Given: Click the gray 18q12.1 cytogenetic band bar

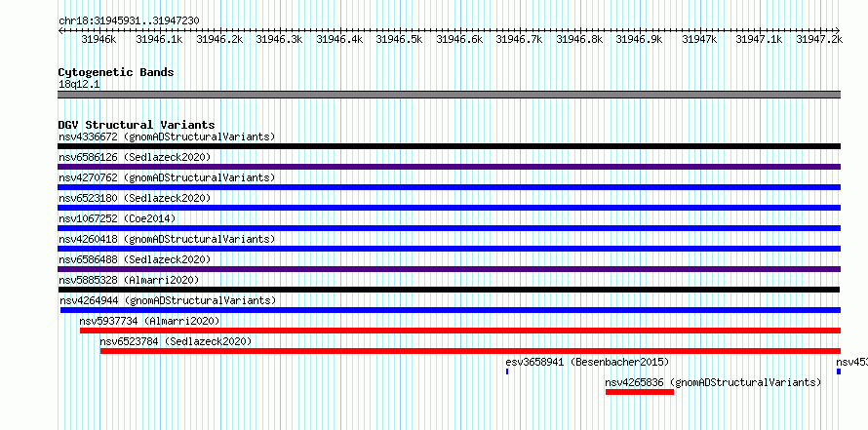Looking at the screenshot, I should point(449,95).
